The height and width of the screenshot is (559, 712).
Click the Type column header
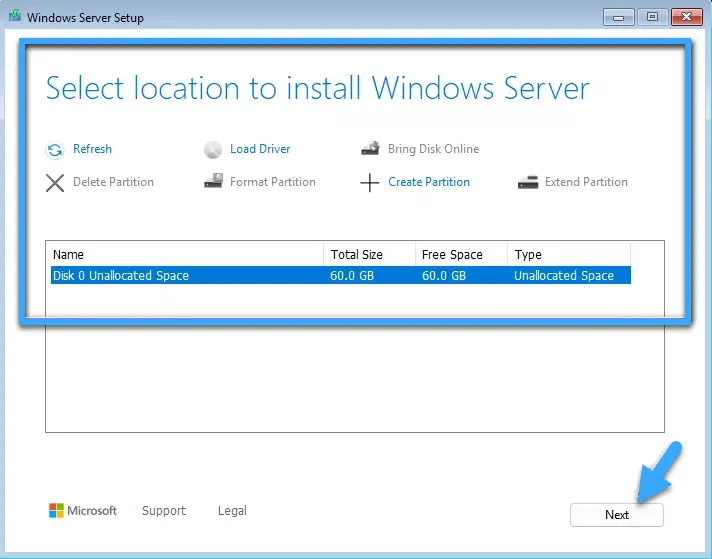569,254
